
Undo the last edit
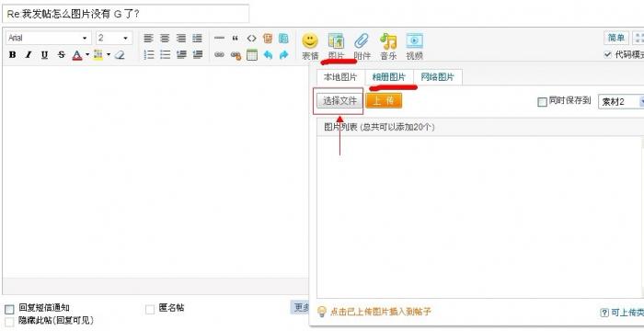(268, 54)
